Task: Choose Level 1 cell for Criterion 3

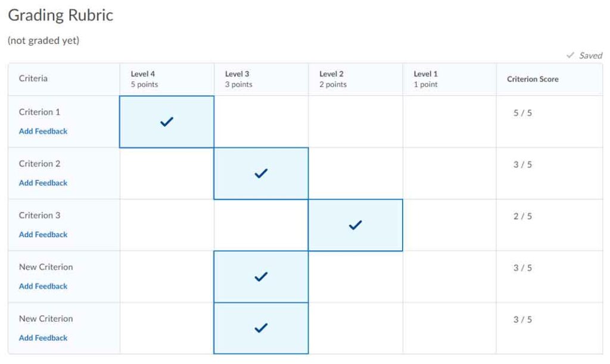Action: 450,225
